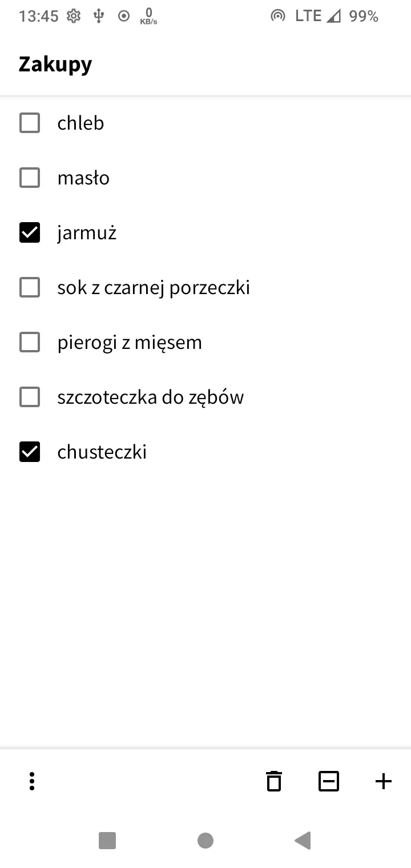Open the three-dot overflow menu

pyautogui.click(x=31, y=781)
